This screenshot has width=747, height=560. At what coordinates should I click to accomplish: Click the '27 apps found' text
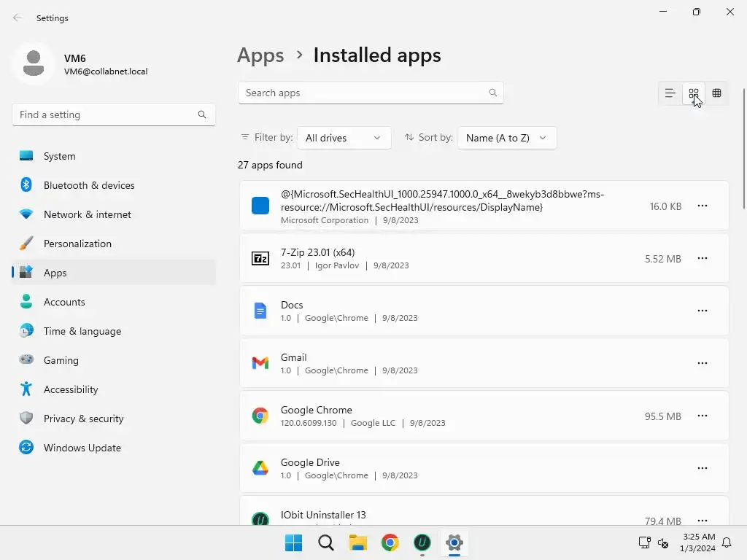(x=270, y=165)
